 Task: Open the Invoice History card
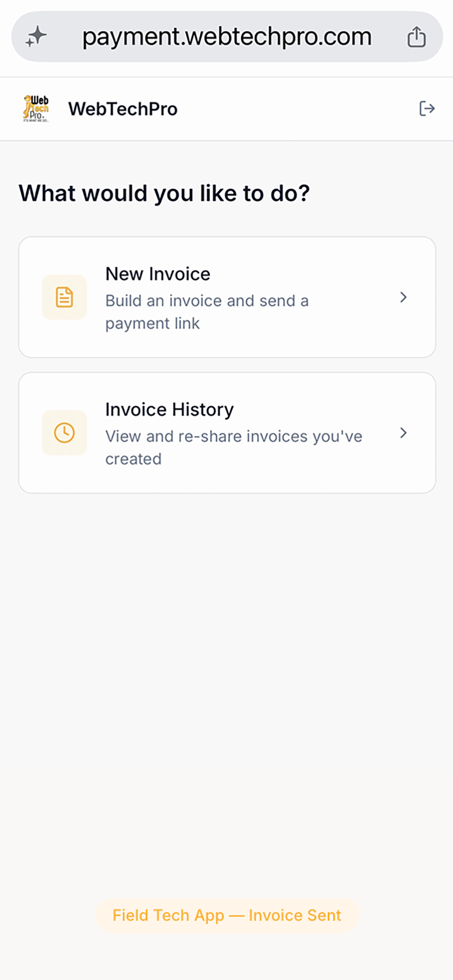(227, 433)
